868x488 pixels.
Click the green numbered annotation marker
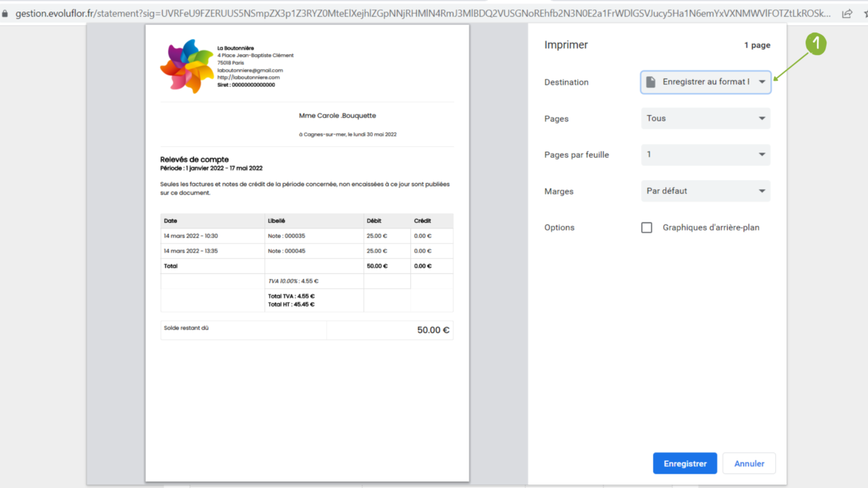(x=816, y=43)
